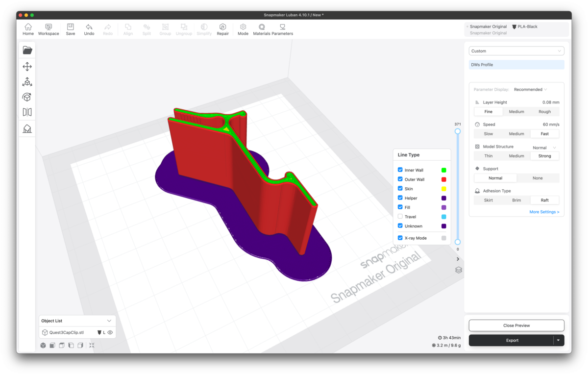This screenshot has width=588, height=375.
Task: Select the Rotate tool
Action: (x=27, y=97)
